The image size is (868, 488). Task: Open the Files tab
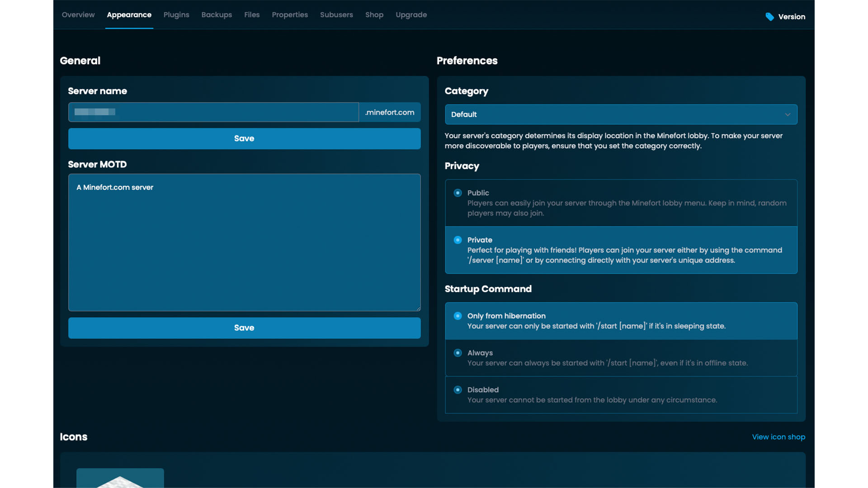click(x=252, y=15)
